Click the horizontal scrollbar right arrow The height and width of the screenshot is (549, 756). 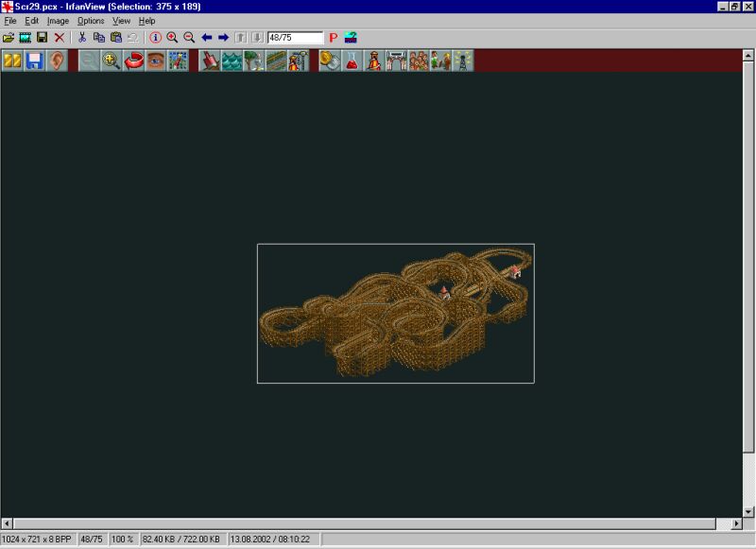[x=736, y=523]
